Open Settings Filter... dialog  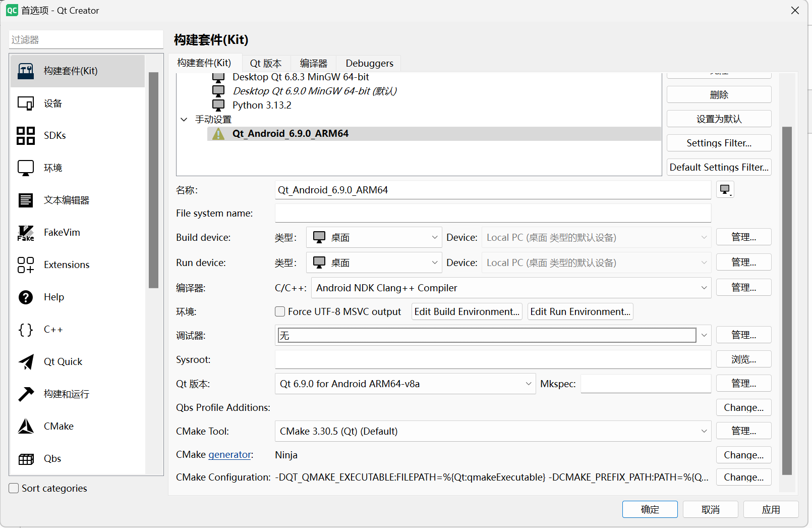pos(719,143)
